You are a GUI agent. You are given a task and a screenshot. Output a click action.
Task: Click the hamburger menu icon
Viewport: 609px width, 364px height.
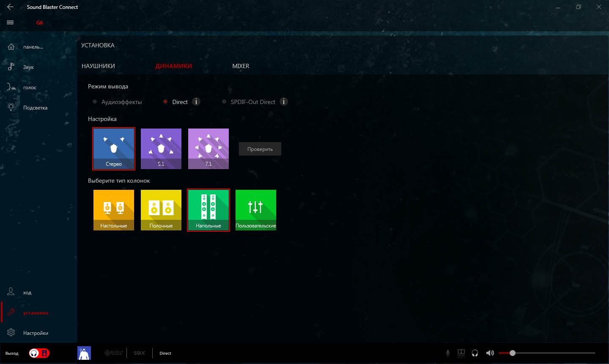10,22
